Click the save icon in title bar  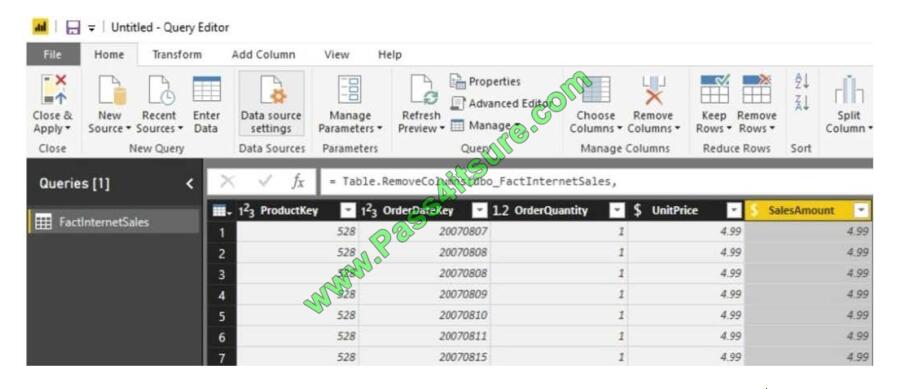pos(73,27)
